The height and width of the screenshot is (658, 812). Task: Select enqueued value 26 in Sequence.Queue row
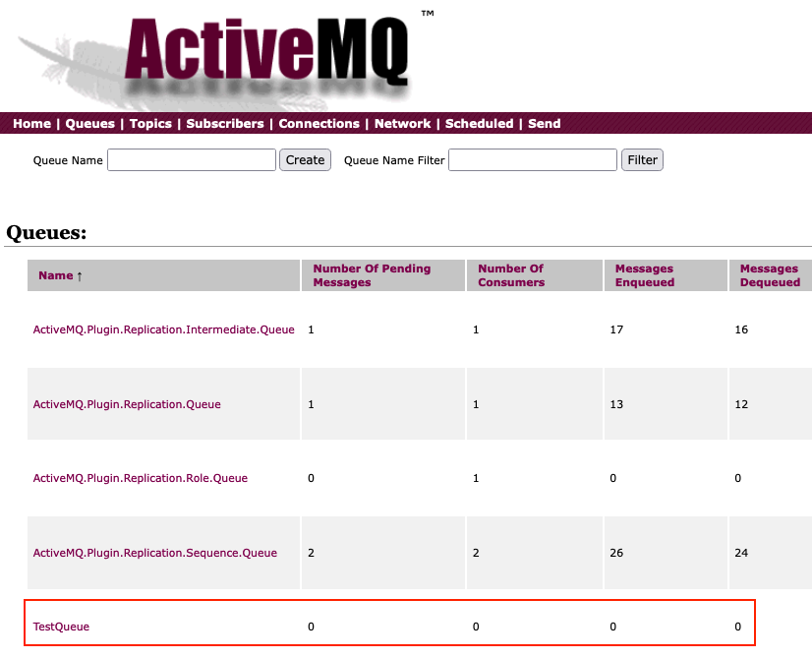point(616,553)
